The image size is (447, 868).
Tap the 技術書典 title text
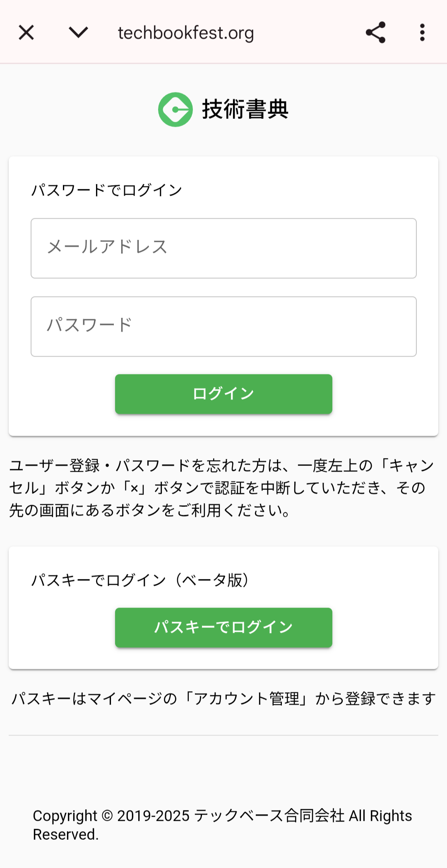(245, 109)
